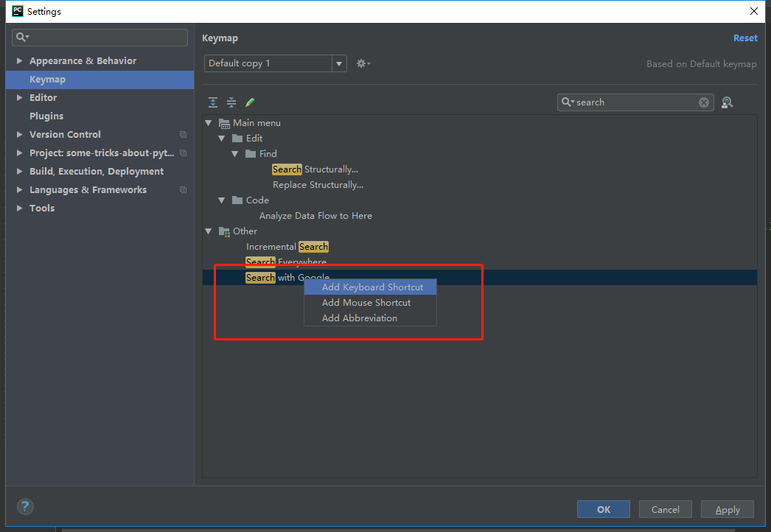Open the keymap gear settings icon

tap(362, 63)
